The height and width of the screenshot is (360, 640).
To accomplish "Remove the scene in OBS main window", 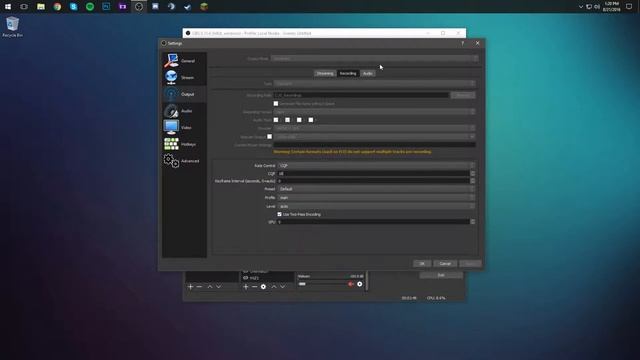I will coord(199,287).
